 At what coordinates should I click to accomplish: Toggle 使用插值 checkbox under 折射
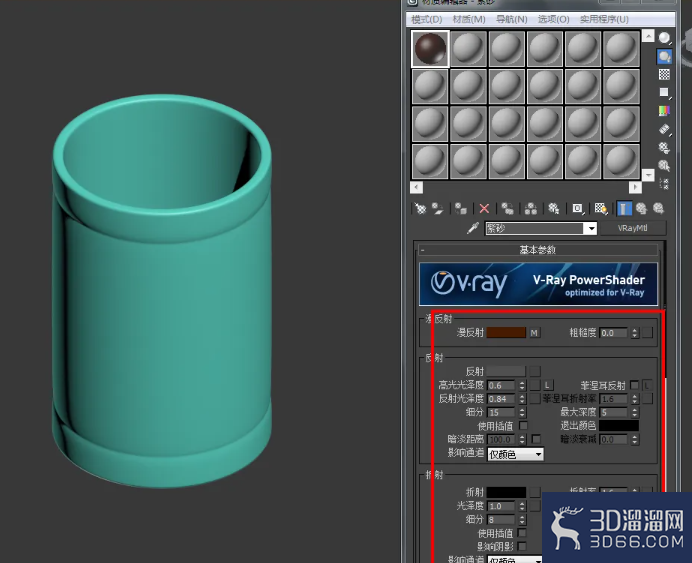522,533
